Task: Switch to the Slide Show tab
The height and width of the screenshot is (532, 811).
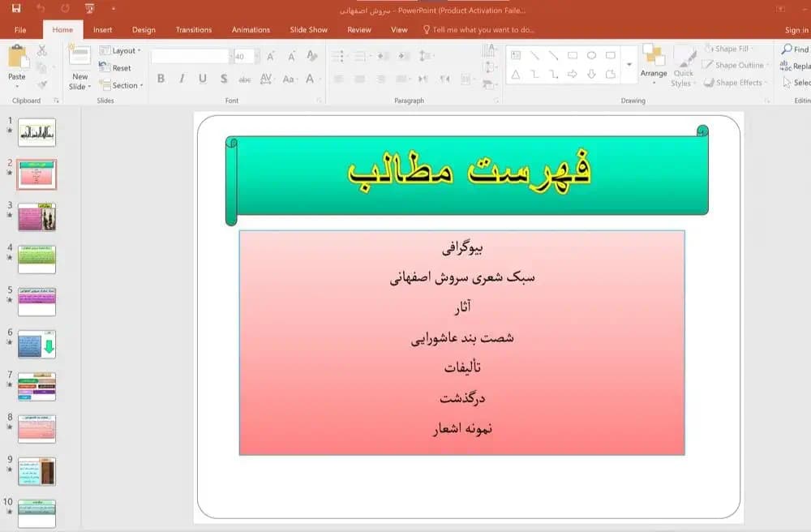Action: [309, 30]
